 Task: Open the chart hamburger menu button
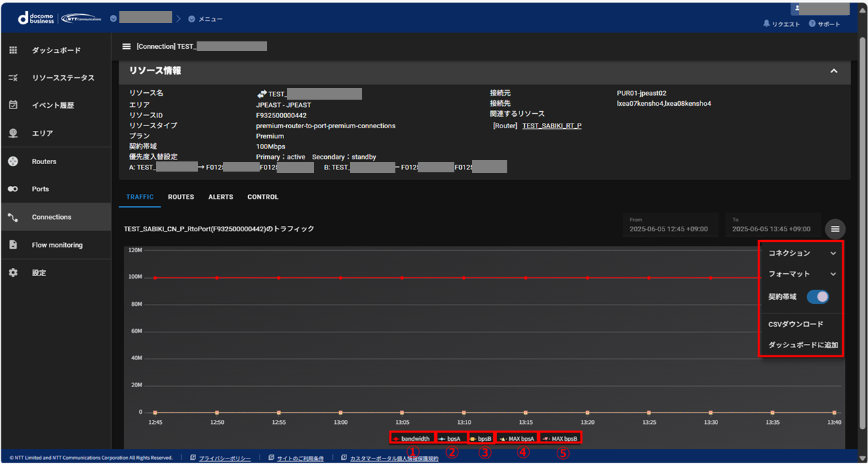click(835, 229)
